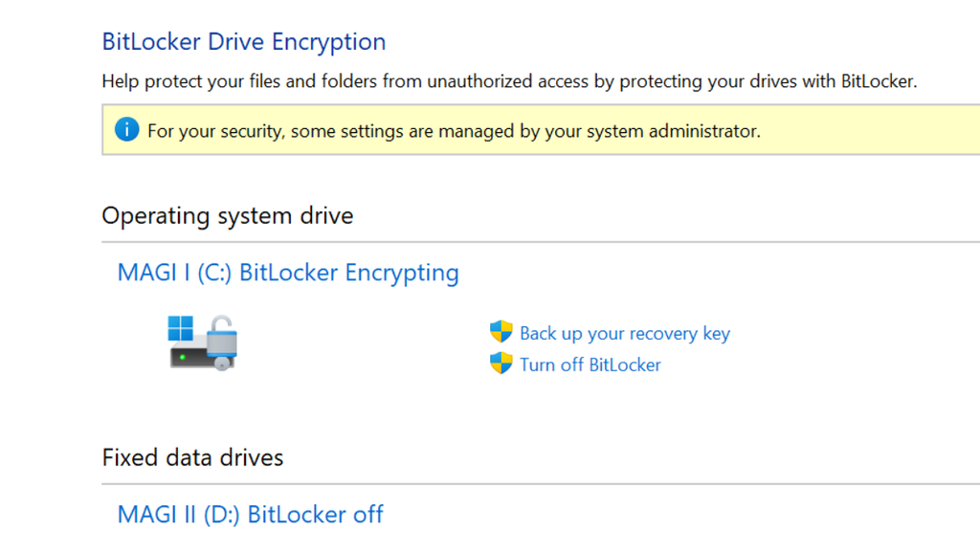
Task: Expand the MAGI II (D:) BitLocker off section
Action: pyautogui.click(x=250, y=514)
